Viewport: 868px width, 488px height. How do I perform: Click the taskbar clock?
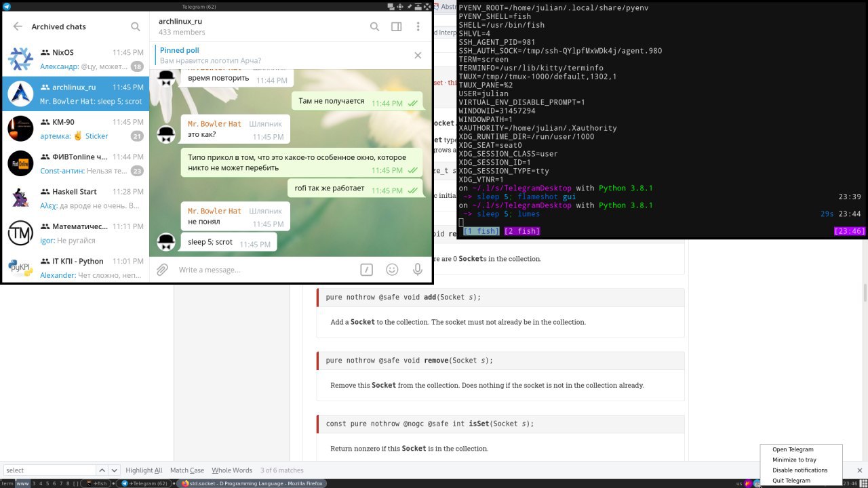click(x=850, y=483)
